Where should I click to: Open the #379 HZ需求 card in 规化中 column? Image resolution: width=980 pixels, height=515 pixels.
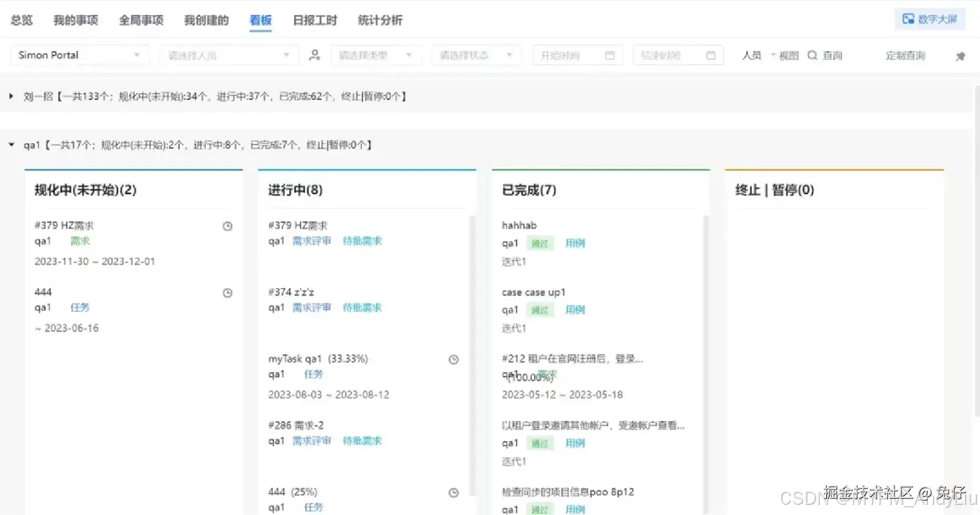pos(64,225)
